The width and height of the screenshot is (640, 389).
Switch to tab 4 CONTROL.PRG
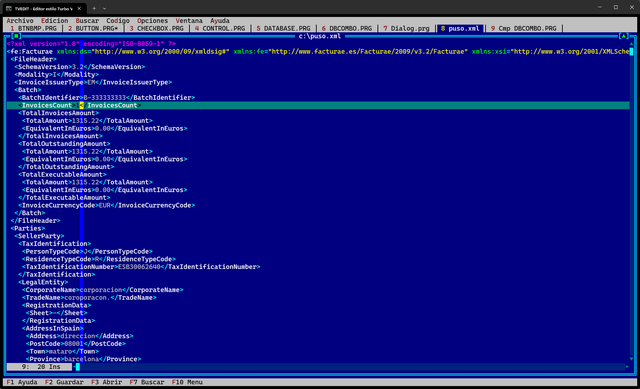tap(220, 28)
